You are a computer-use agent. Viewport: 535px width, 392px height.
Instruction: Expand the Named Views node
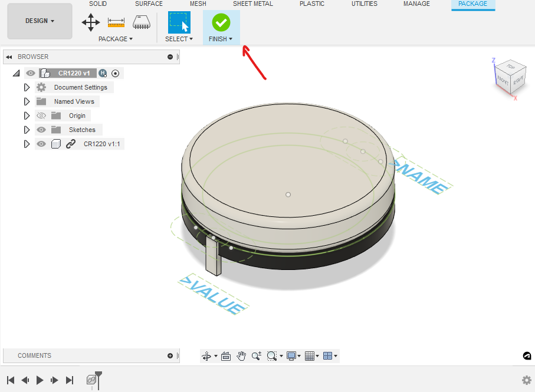27,101
